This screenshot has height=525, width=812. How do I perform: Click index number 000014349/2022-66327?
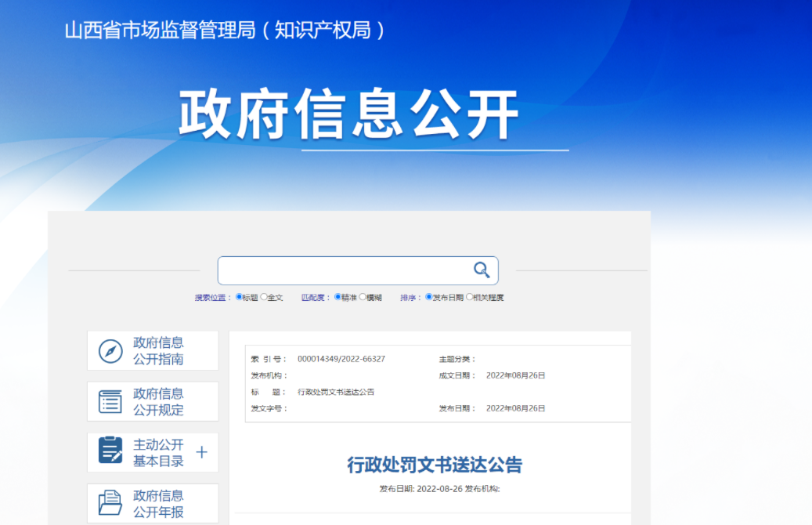pos(341,359)
